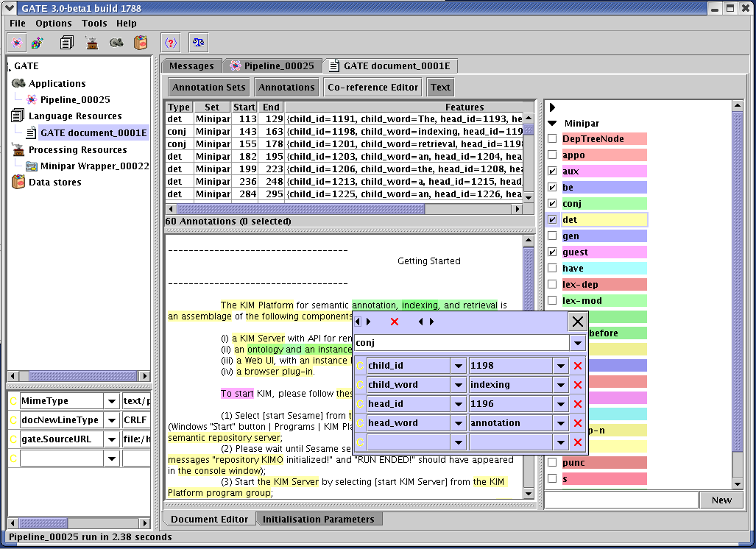This screenshot has height=549, width=756.
Task: Click the data store toolbar icon
Action: (x=141, y=43)
